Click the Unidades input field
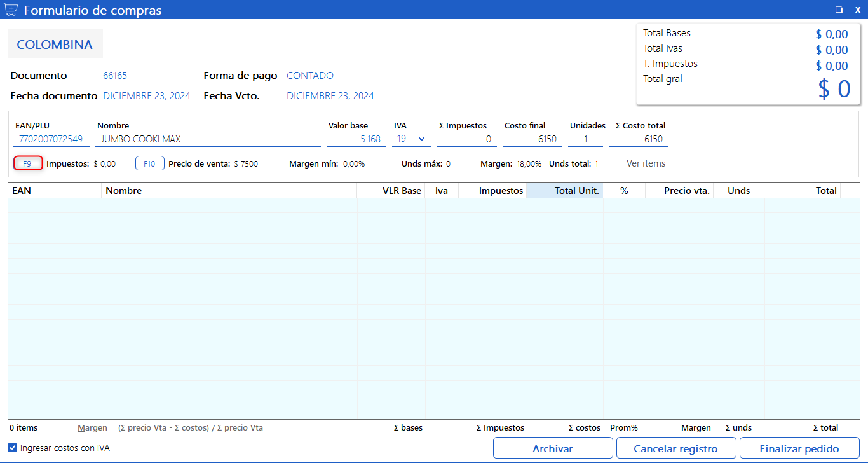The width and height of the screenshot is (868, 463). pos(585,139)
